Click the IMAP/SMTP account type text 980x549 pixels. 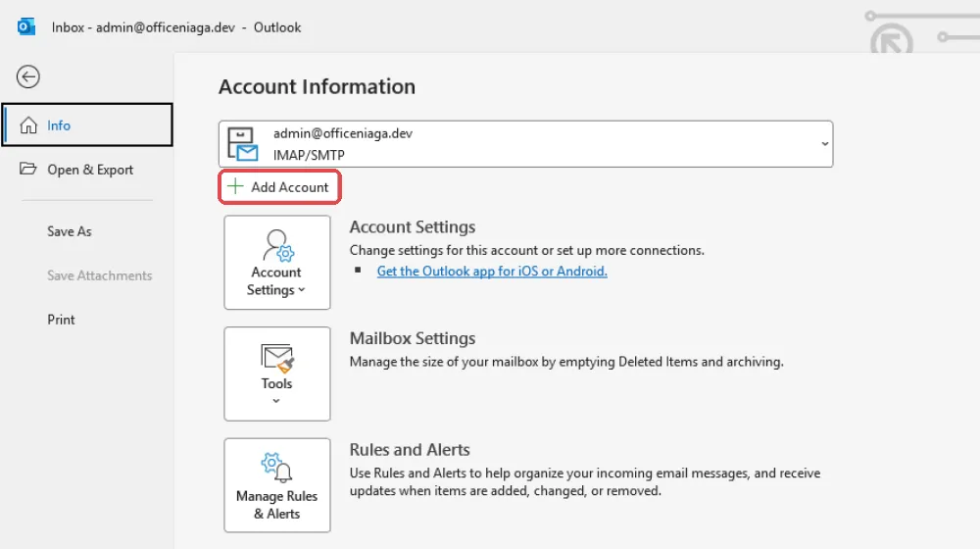(309, 155)
